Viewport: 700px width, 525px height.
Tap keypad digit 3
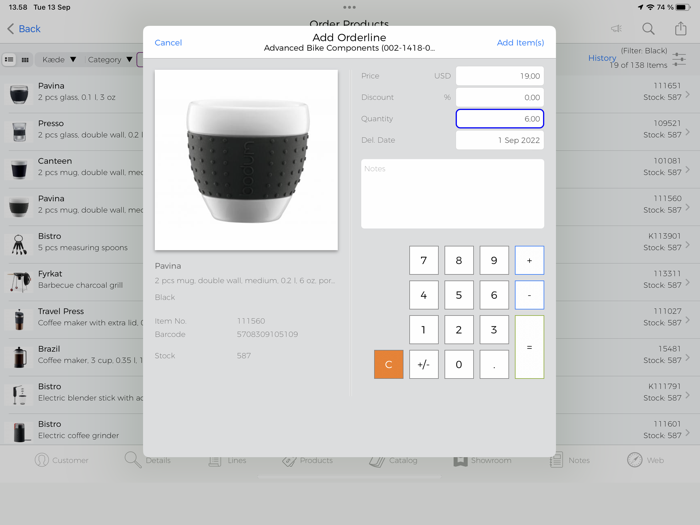(x=494, y=330)
